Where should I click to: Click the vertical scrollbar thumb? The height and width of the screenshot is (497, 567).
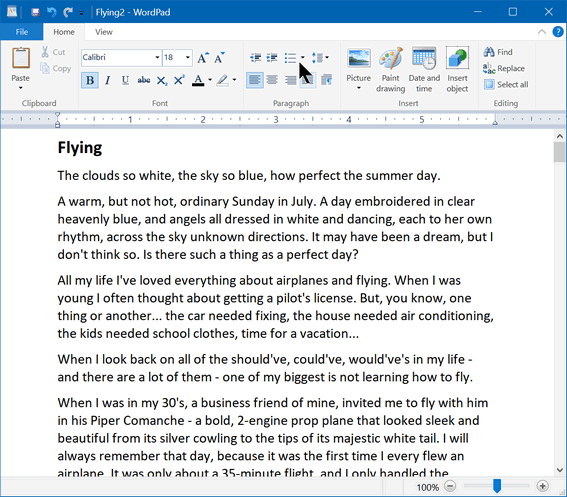coord(559,152)
